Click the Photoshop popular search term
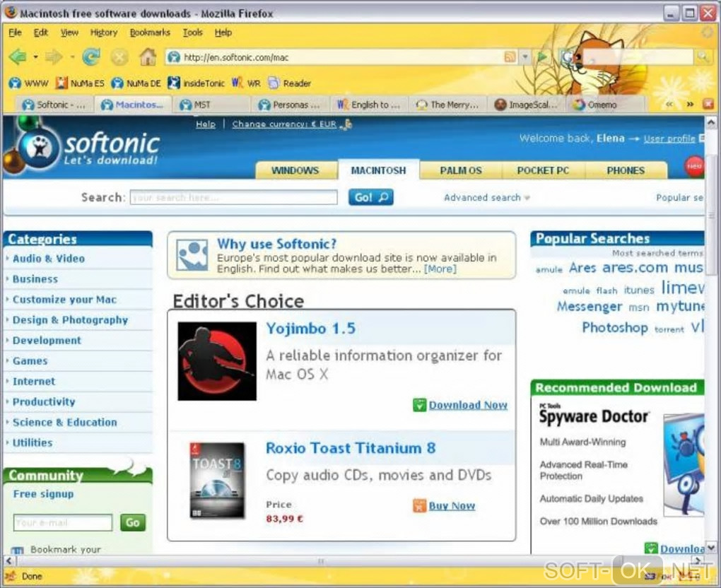The width and height of the screenshot is (721, 588). [x=615, y=328]
